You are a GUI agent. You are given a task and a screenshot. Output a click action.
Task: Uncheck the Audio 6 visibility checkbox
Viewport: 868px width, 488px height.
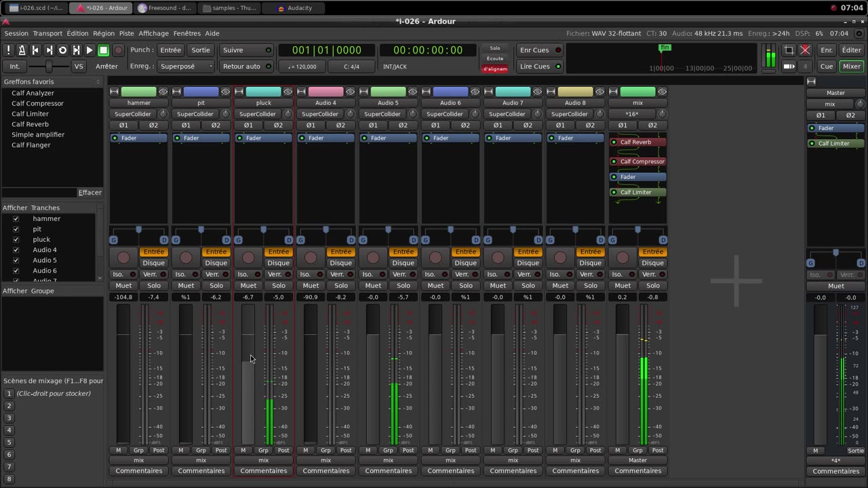(16, 271)
